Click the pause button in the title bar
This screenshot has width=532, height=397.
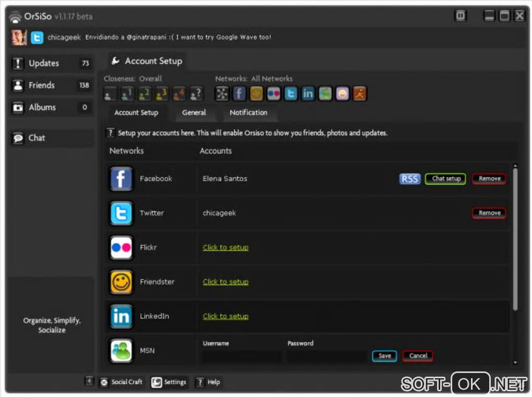[x=461, y=16]
